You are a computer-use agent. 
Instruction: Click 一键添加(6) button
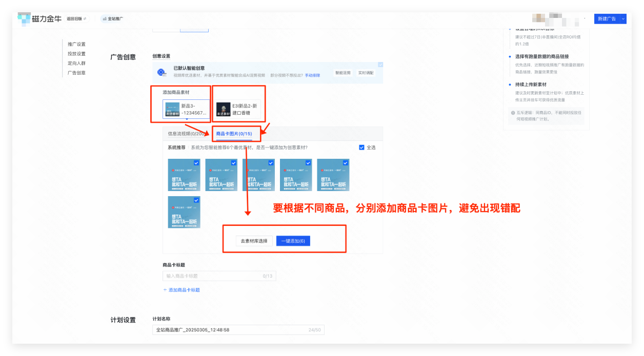click(x=293, y=241)
